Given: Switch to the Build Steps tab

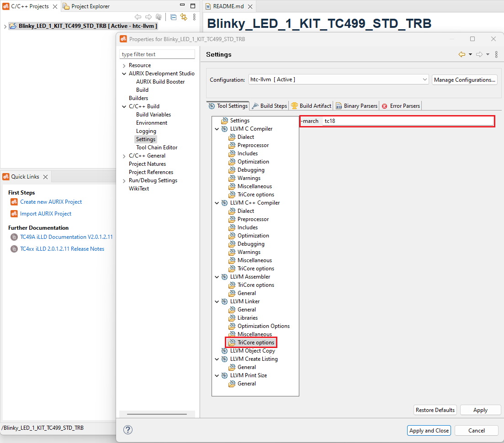Looking at the screenshot, I should [269, 106].
